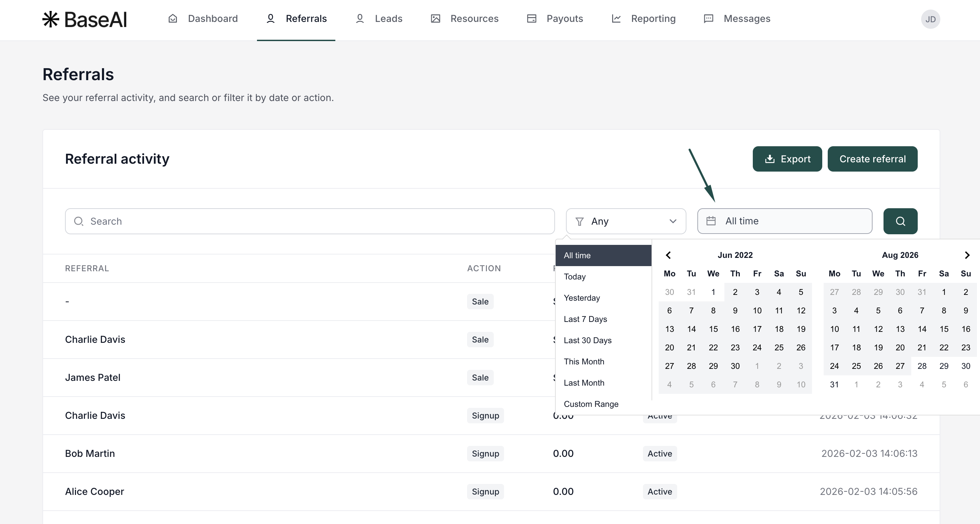This screenshot has height=524, width=980.
Task: Select the This Month preset
Action: [x=603, y=361]
